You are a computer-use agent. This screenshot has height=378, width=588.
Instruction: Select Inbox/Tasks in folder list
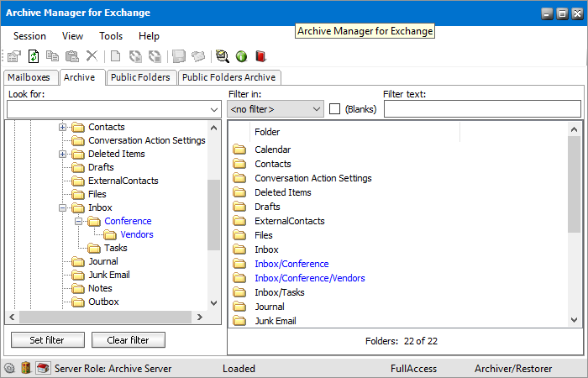coord(280,292)
